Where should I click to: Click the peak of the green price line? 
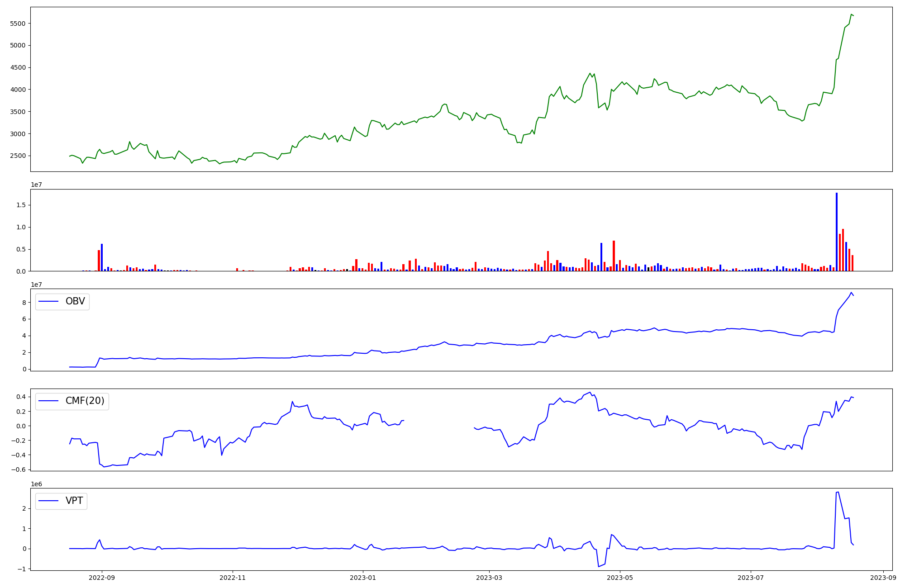(851, 14)
